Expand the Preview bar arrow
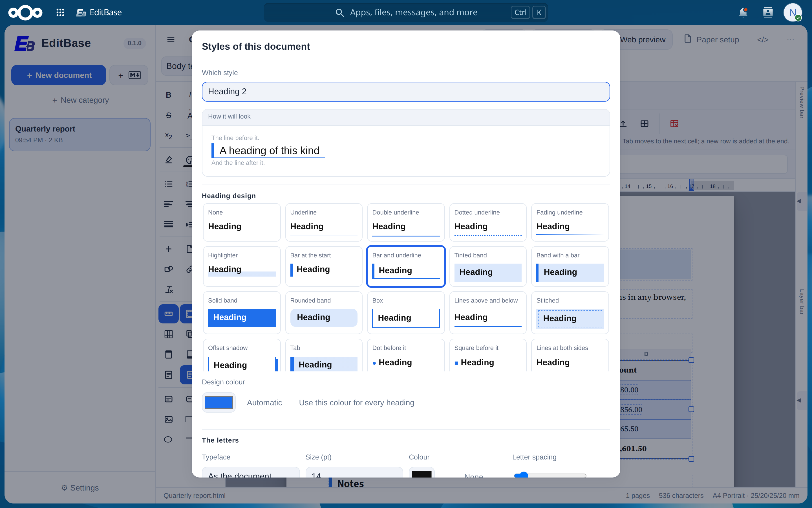This screenshot has width=812, height=508. coord(799,201)
